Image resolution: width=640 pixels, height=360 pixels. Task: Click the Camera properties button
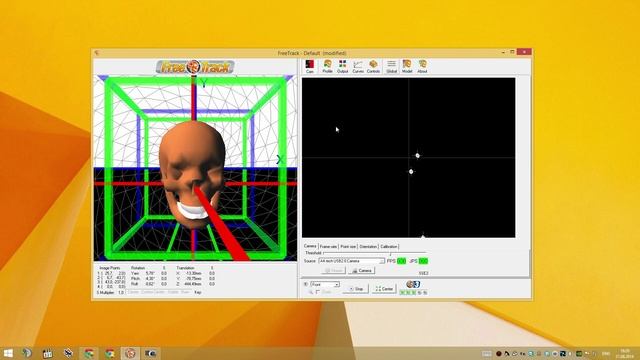[362, 271]
